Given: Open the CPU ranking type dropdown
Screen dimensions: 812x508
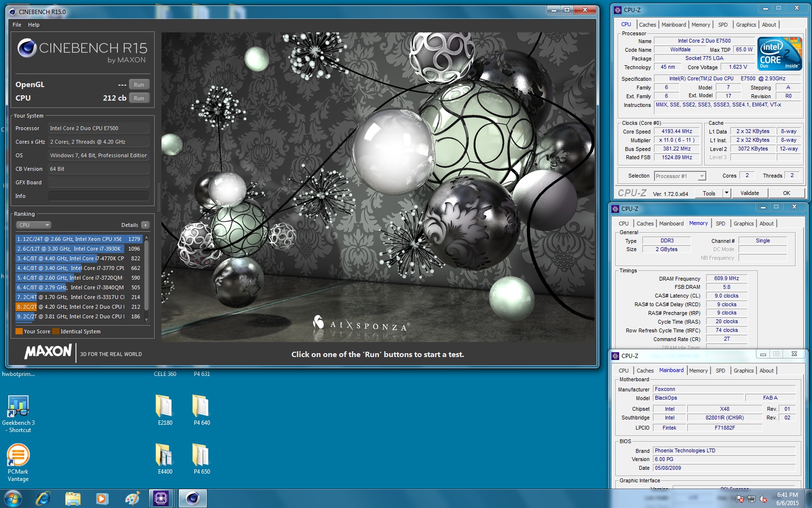Looking at the screenshot, I should pos(33,225).
